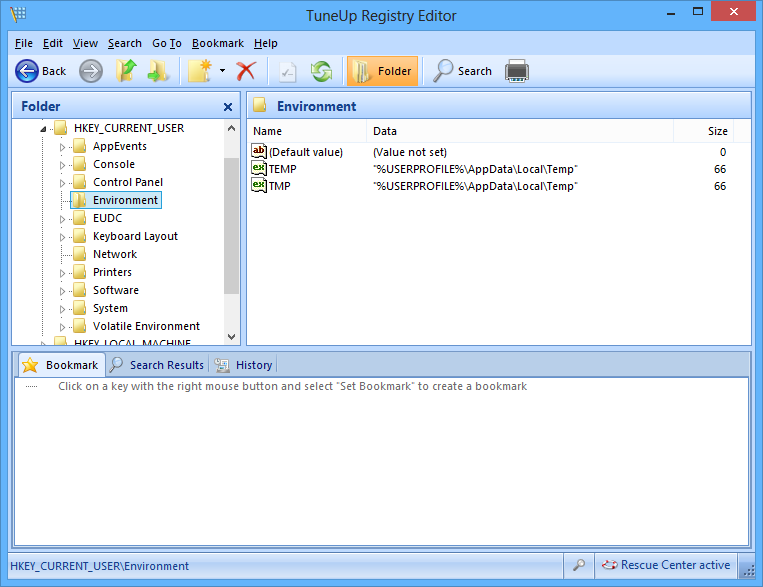Switch to the History tab
Screen dimensions: 763x587
click(x=243, y=365)
